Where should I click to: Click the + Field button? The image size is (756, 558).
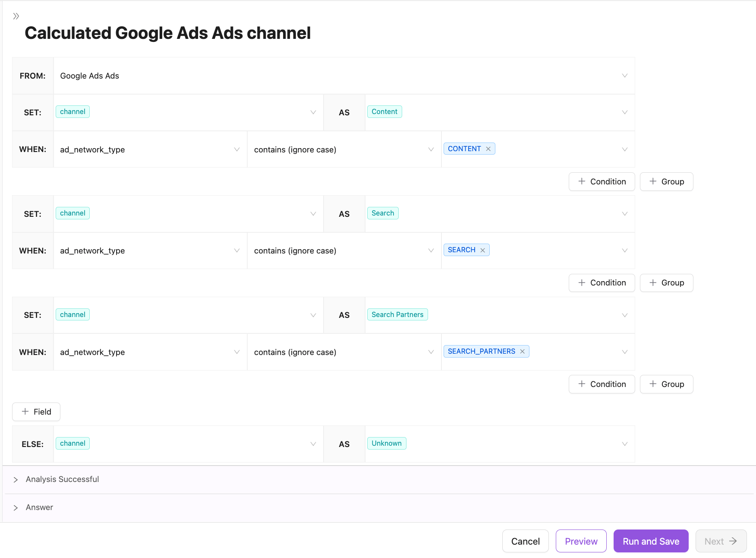pos(36,412)
